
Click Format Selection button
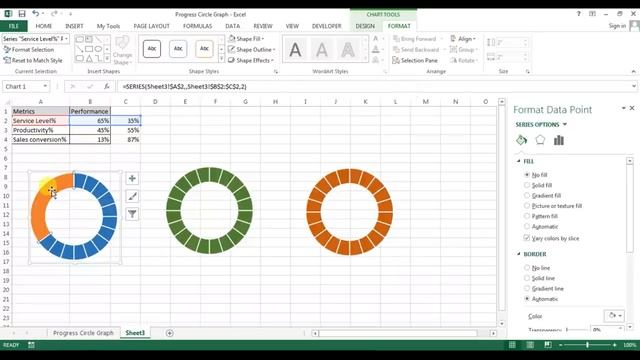click(x=29, y=49)
